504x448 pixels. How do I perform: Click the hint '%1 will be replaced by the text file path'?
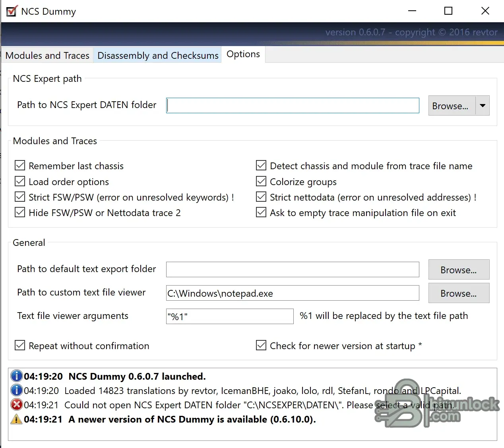(x=384, y=316)
